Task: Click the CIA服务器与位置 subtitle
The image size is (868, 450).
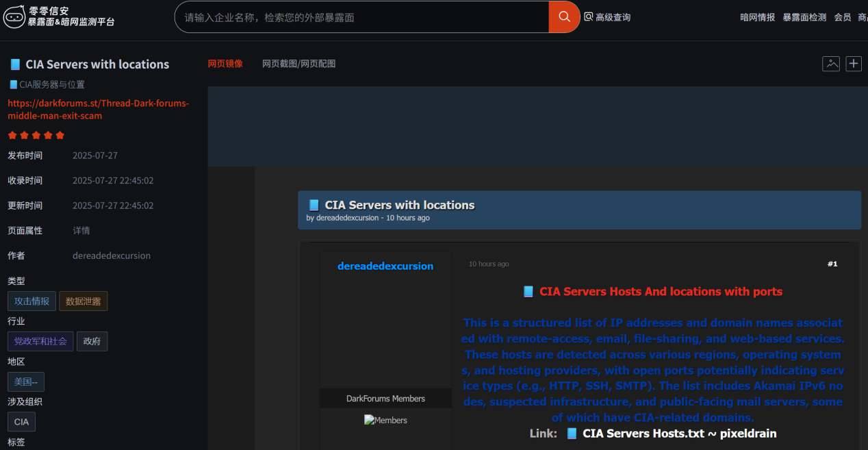Action: pos(51,85)
